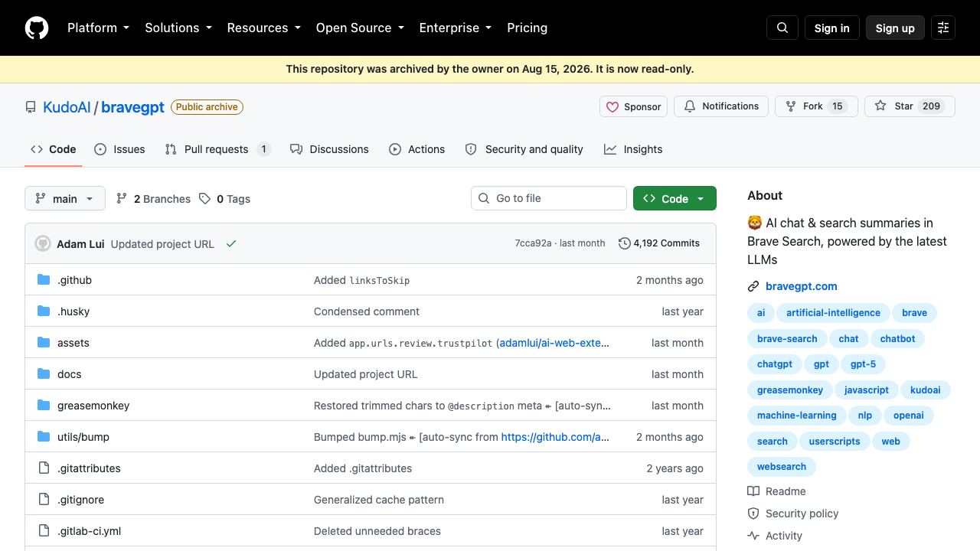Viewport: 980px width, 551px height.
Task: Click Adam Lui's avatar thumbnail
Action: coord(43,243)
